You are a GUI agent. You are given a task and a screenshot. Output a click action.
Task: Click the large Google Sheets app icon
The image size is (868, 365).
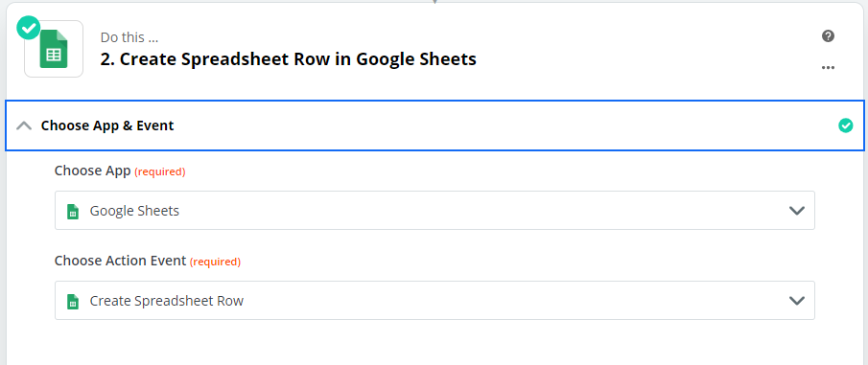[54, 49]
